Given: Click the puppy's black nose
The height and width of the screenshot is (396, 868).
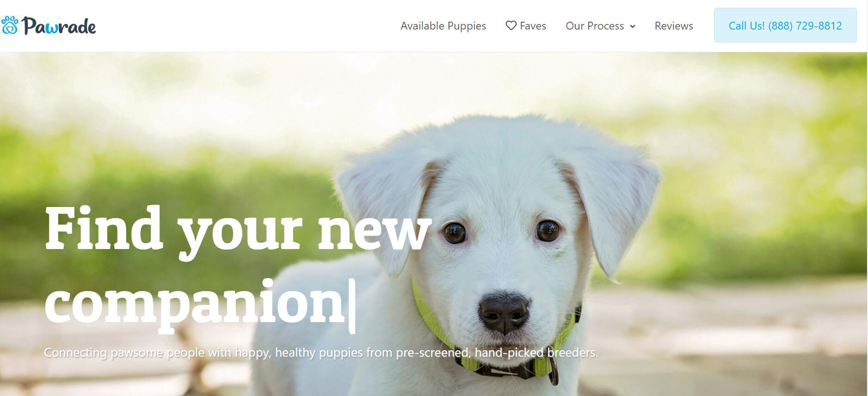Looking at the screenshot, I should (x=504, y=313).
